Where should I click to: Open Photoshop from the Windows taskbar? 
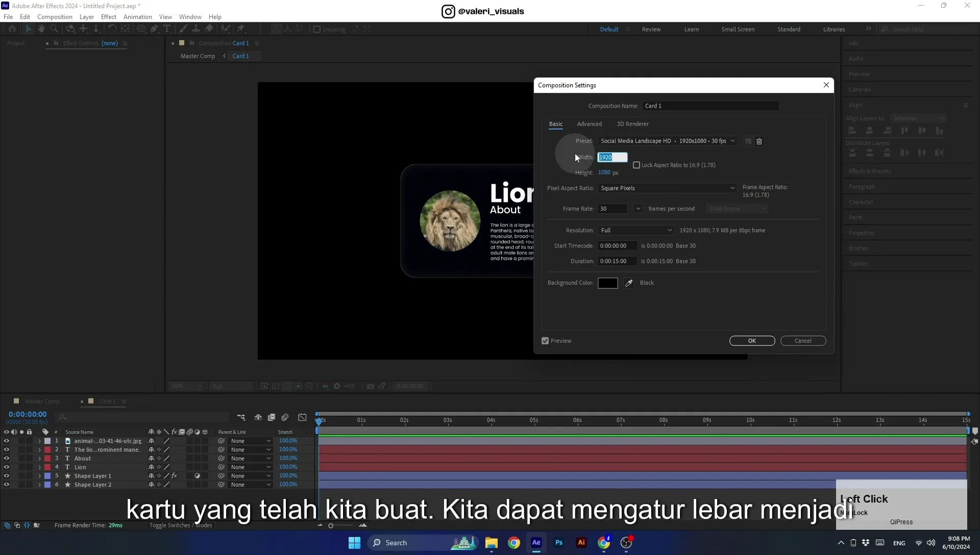[x=559, y=543]
